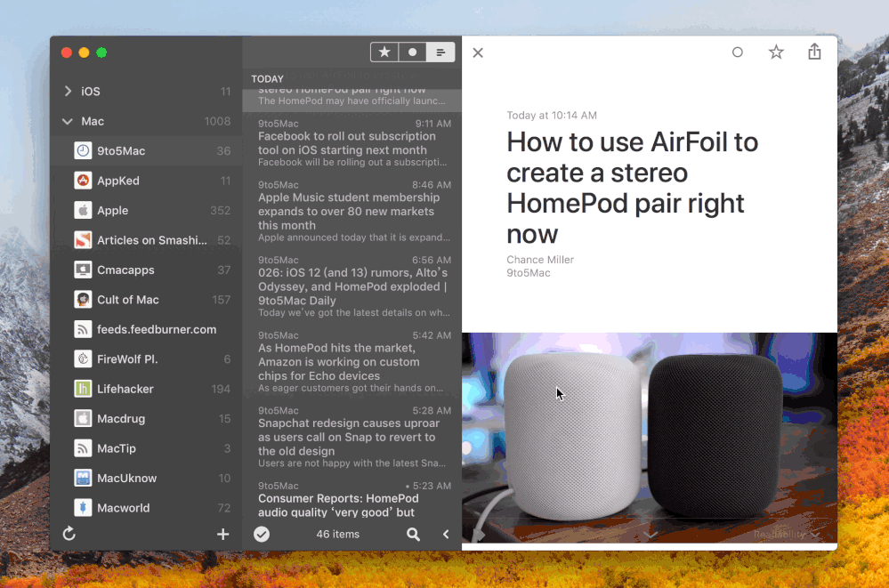Open the 026: iOS 12 rumors article

[x=352, y=286]
